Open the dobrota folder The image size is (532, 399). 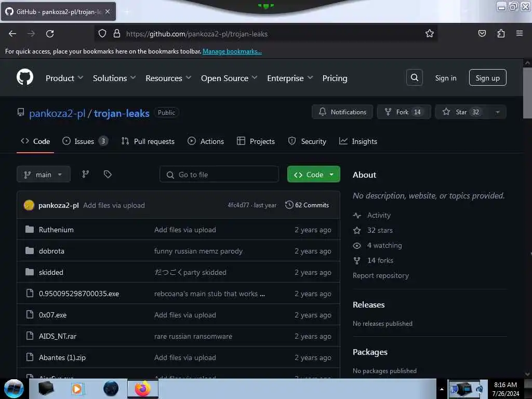(51, 251)
